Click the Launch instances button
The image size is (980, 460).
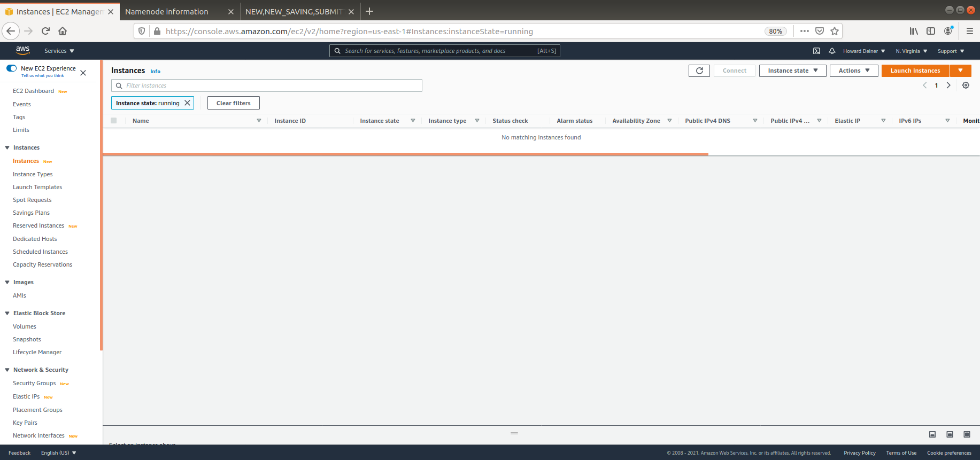(x=915, y=71)
